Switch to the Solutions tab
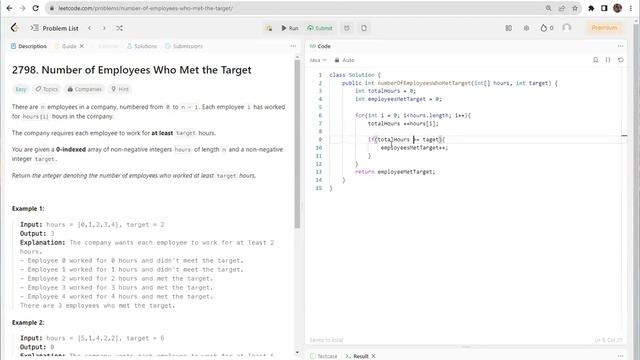Viewport: 640px width, 360px height. click(142, 46)
